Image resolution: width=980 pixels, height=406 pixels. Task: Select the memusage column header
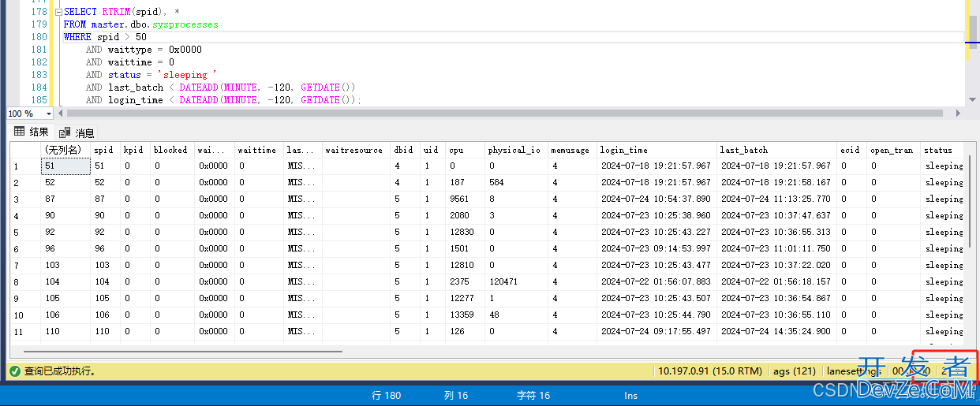[x=572, y=150]
